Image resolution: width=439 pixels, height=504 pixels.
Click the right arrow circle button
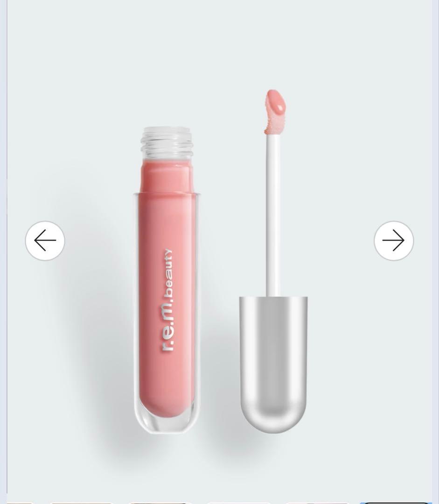[394, 240]
